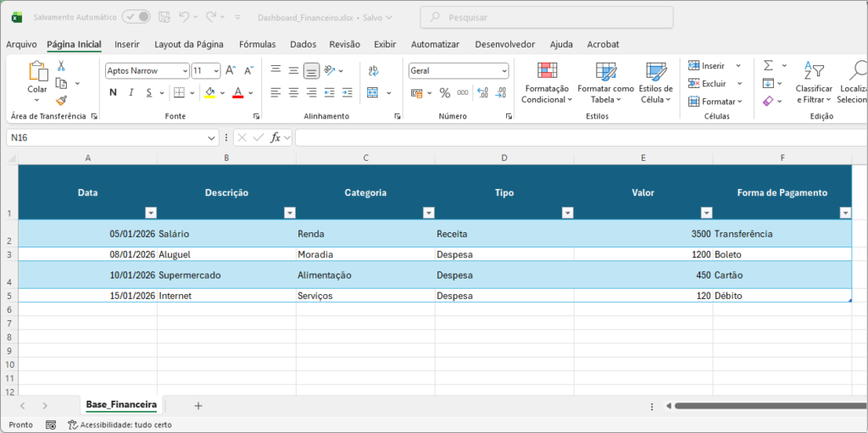Click the accounting currency format icon
868x433 pixels.
pos(417,93)
